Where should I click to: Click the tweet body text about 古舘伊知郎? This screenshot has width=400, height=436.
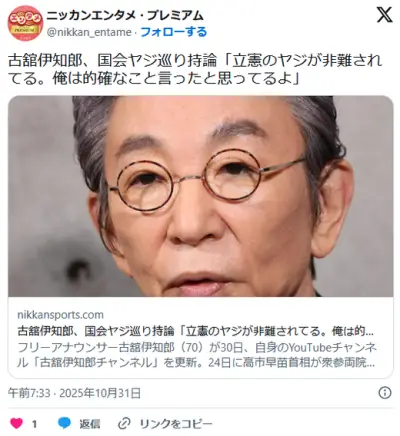pos(195,70)
